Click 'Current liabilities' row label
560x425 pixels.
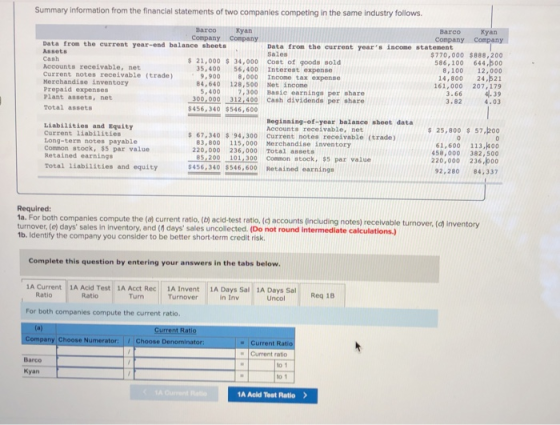82,133
